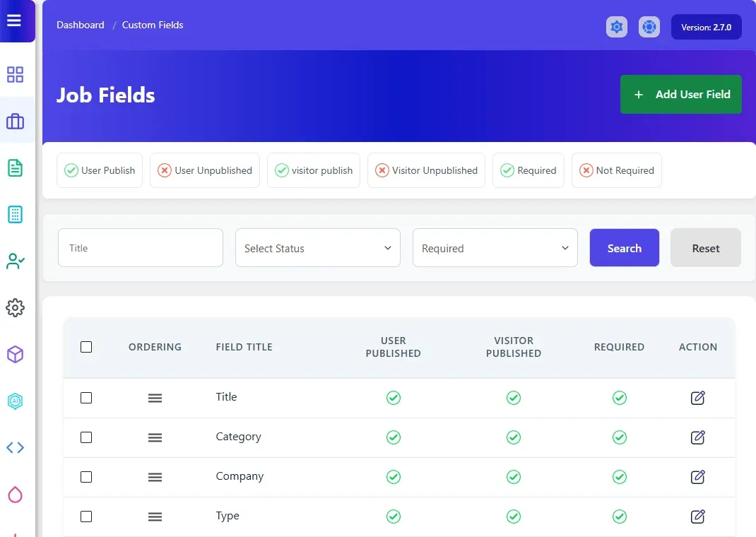Check the Company row checkbox

(x=86, y=477)
